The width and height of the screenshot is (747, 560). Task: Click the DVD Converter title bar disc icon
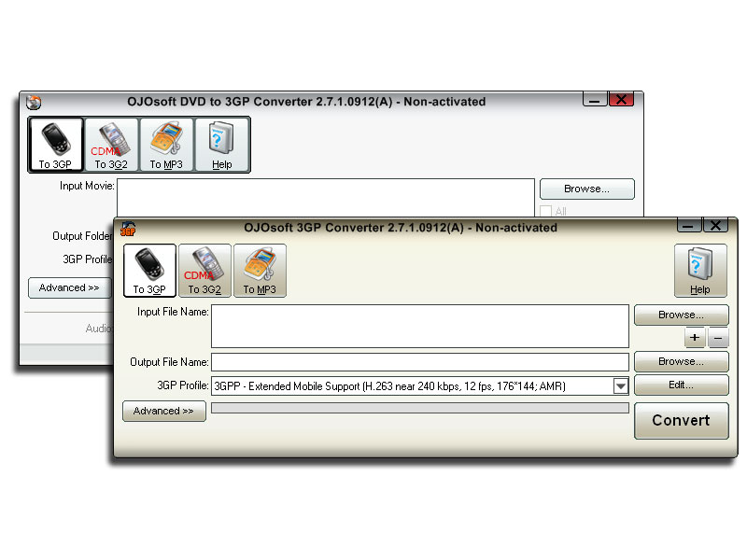pos(34,102)
